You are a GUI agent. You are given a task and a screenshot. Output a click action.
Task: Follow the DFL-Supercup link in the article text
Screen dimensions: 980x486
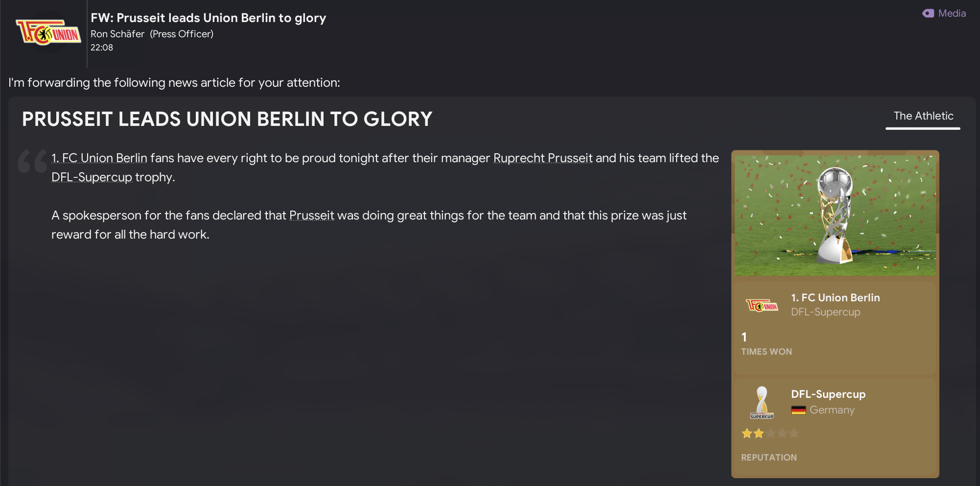tap(92, 177)
